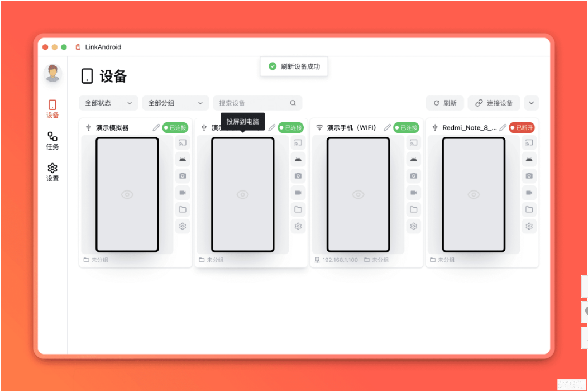Focus the 搜索设备 search field
Image resolution: width=588 pixels, height=392 pixels.
click(257, 103)
